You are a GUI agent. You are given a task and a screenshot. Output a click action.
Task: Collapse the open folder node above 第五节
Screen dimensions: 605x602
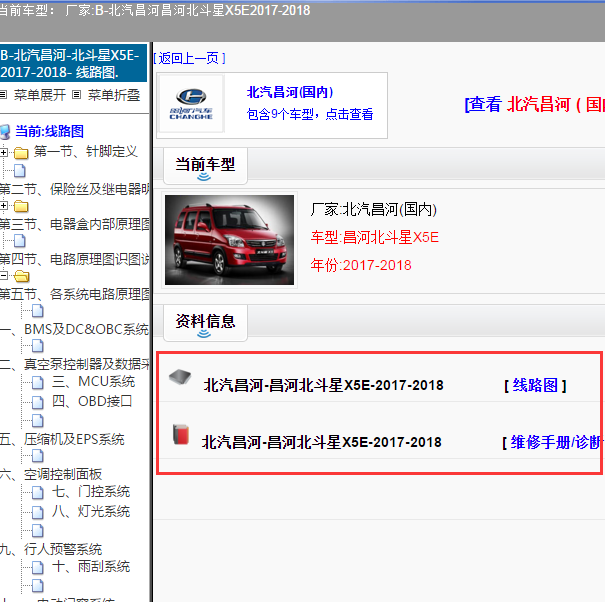coord(3,276)
